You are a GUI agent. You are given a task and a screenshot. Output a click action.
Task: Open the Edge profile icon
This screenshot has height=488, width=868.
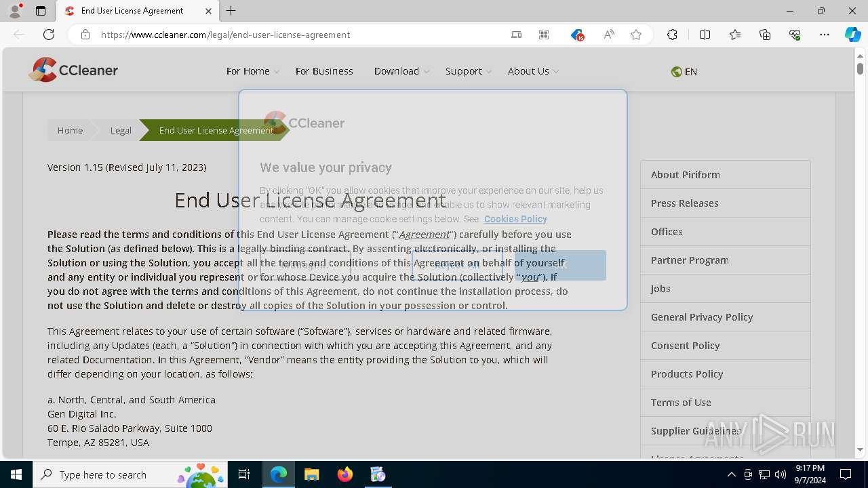14,11
